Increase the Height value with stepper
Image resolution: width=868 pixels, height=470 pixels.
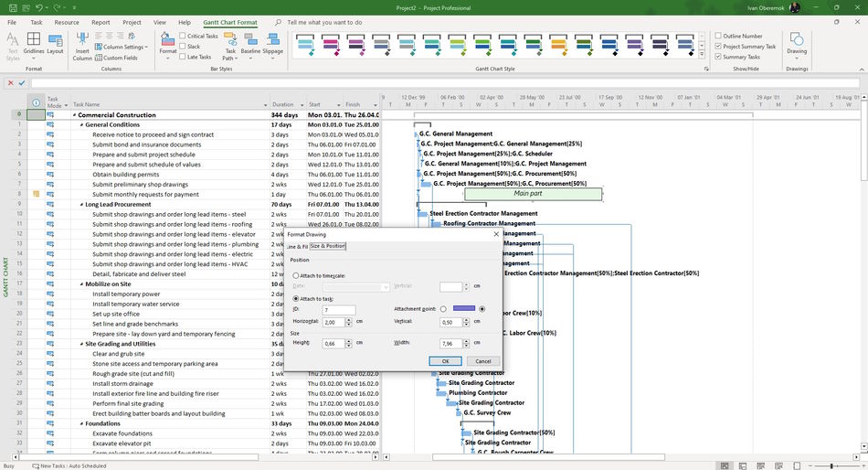tap(348, 341)
